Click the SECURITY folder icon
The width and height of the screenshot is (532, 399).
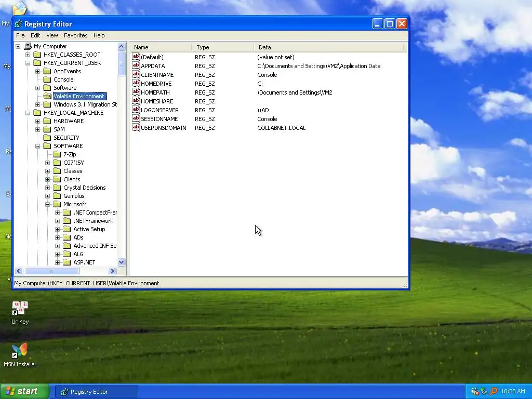[47, 138]
